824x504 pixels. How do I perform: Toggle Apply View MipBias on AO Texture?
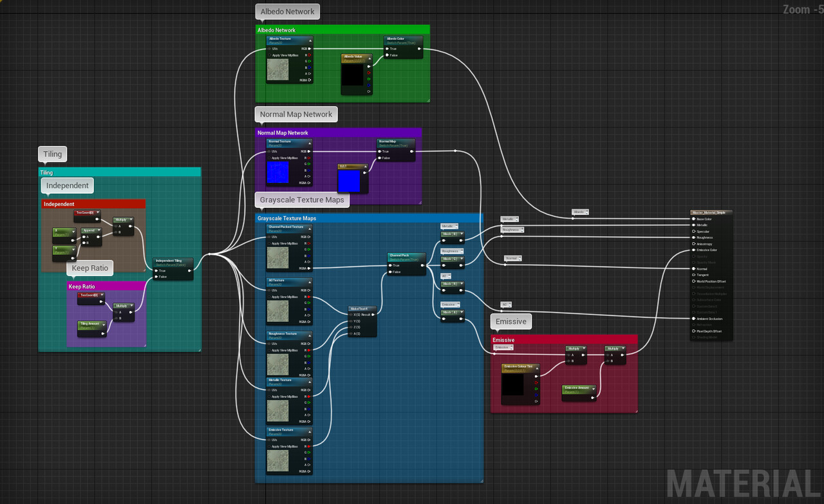[269, 297]
